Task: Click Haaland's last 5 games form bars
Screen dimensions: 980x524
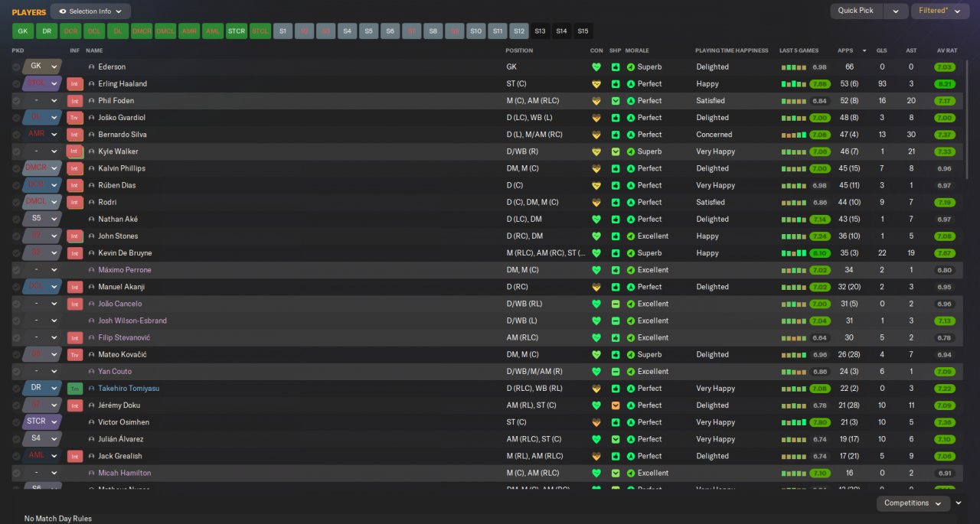Action: pos(794,84)
